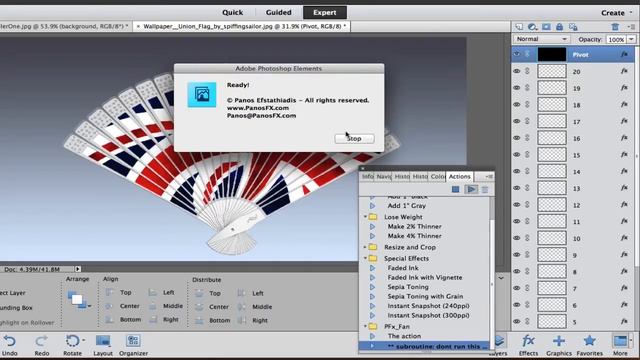Play the selected action
Screen dimensions: 640x360
pos(471,189)
